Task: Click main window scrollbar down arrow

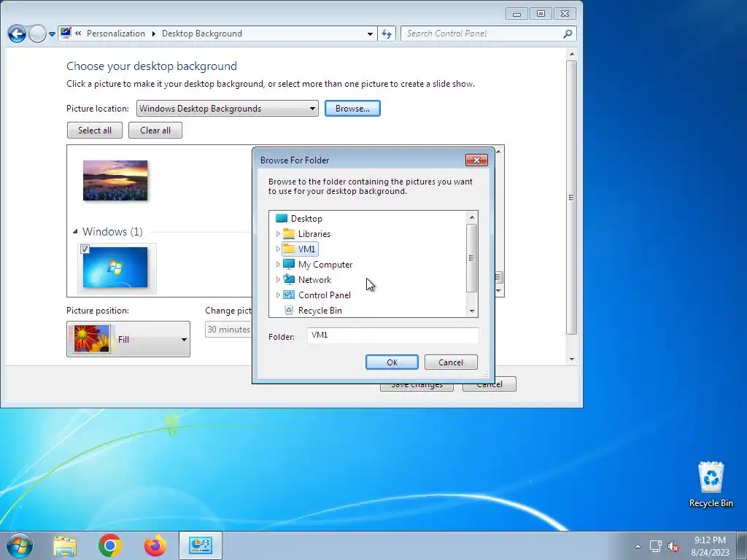Action: (x=572, y=359)
